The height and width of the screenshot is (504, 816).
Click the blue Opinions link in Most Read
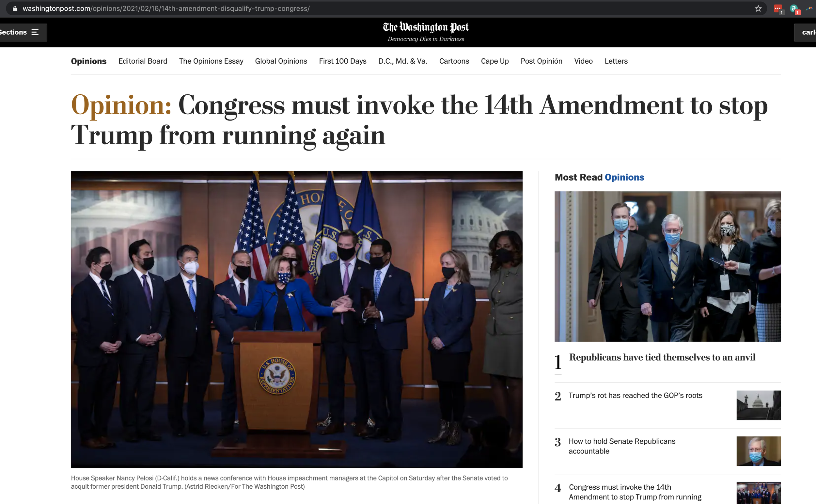tap(624, 177)
